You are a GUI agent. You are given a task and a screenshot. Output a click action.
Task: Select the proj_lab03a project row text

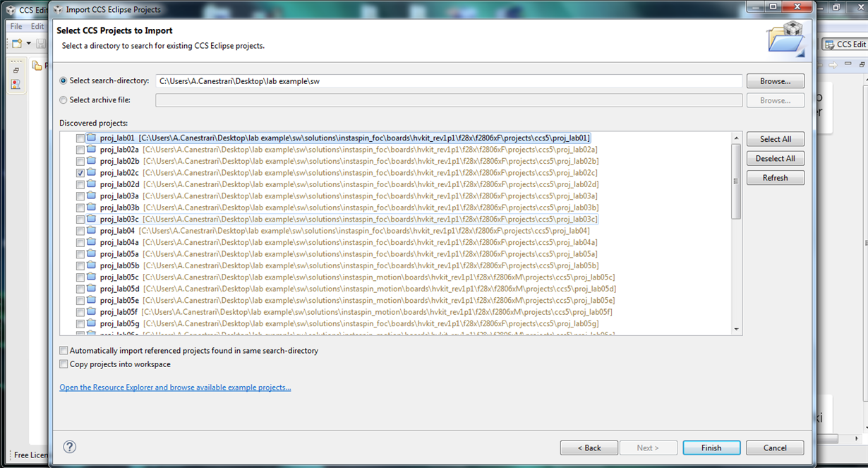click(349, 196)
